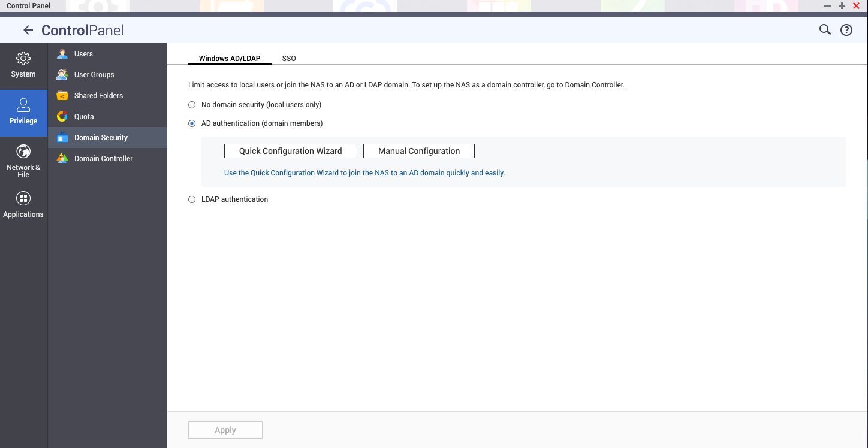Click the Domain Controller icon

62,159
